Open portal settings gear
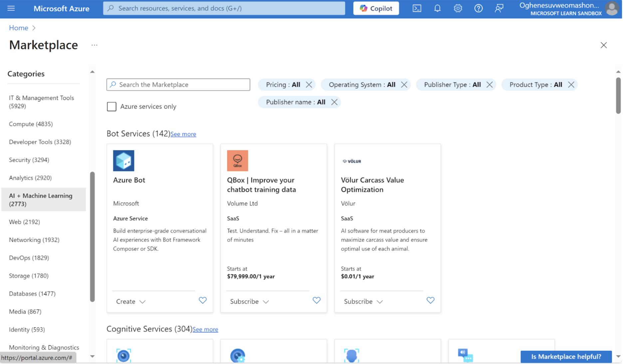623x364 pixels. [x=459, y=8]
